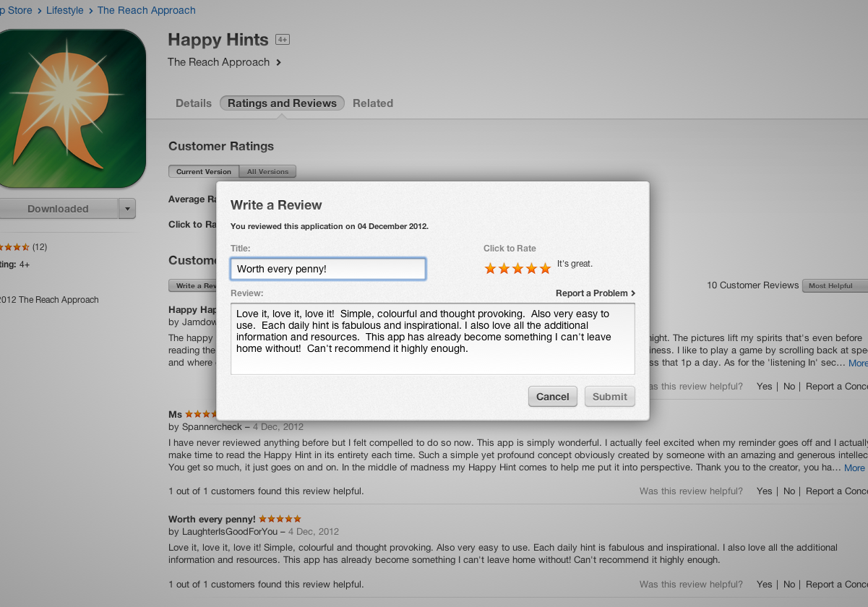The height and width of the screenshot is (607, 868).
Task: Rate two stars in review dialog
Action: [504, 269]
